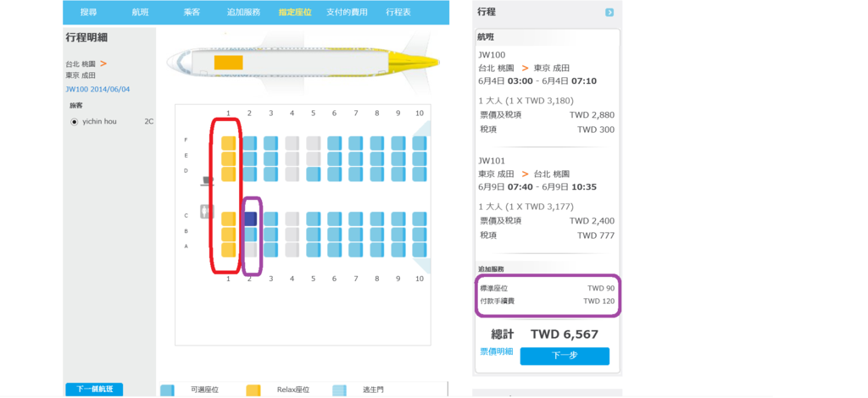Click the yellow highlighted section on the airplane diagram
The image size is (868, 398).
pyautogui.click(x=229, y=63)
